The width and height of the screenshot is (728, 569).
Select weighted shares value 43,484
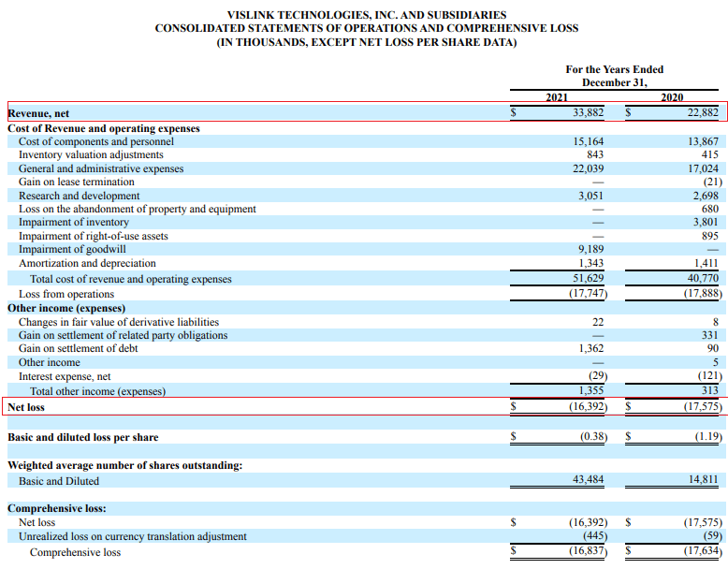588,479
